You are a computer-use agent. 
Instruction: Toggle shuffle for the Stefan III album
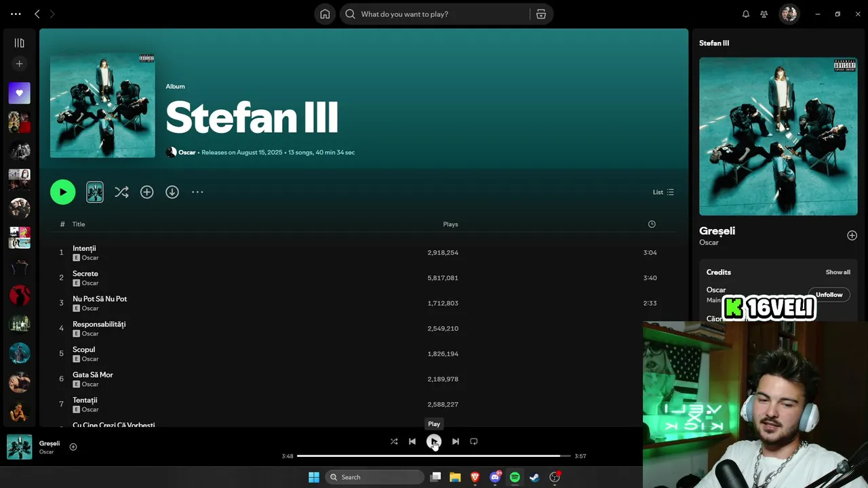click(121, 192)
